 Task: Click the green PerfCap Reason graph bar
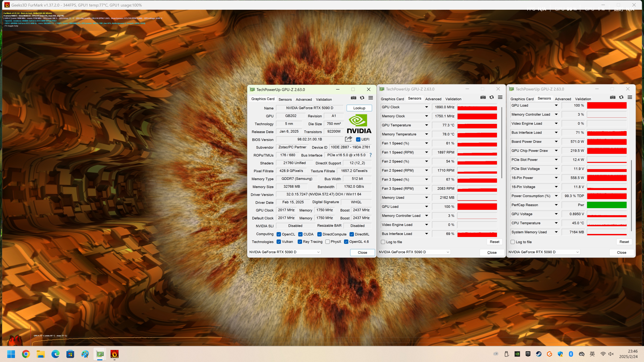(607, 205)
